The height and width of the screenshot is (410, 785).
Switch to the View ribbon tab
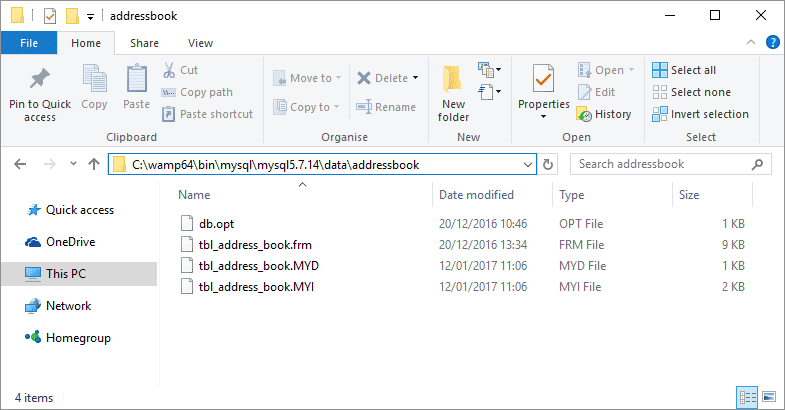[x=200, y=43]
